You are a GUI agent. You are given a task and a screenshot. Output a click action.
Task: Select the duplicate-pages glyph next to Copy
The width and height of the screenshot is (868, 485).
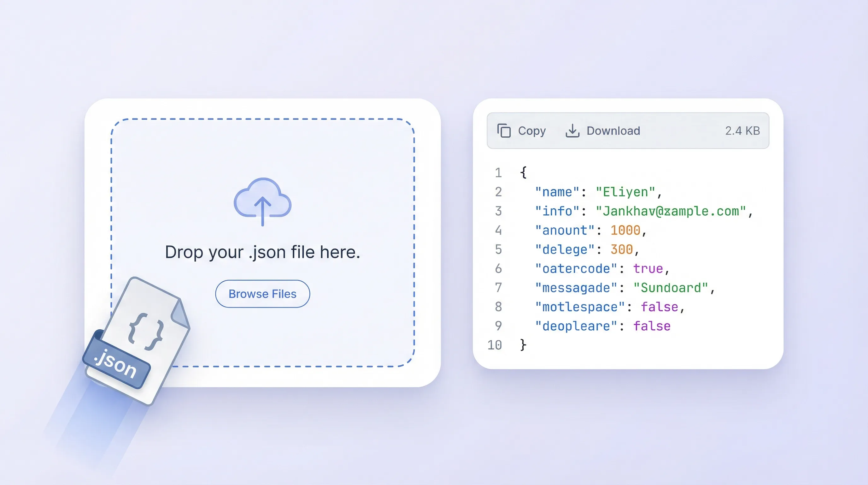[x=504, y=131]
